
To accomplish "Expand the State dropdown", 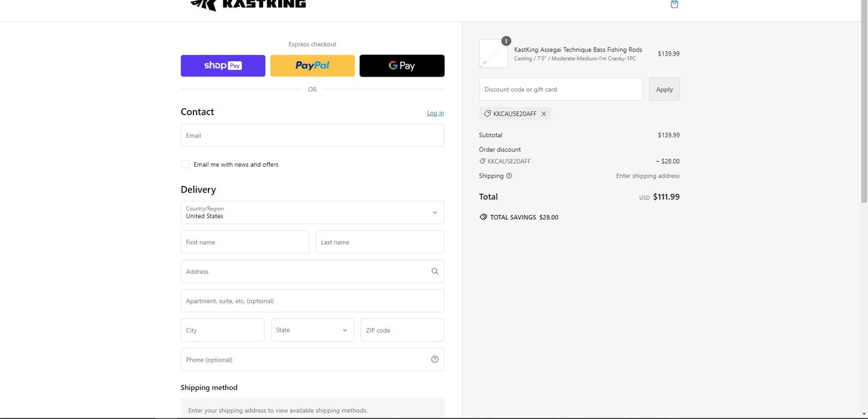I will tap(312, 330).
